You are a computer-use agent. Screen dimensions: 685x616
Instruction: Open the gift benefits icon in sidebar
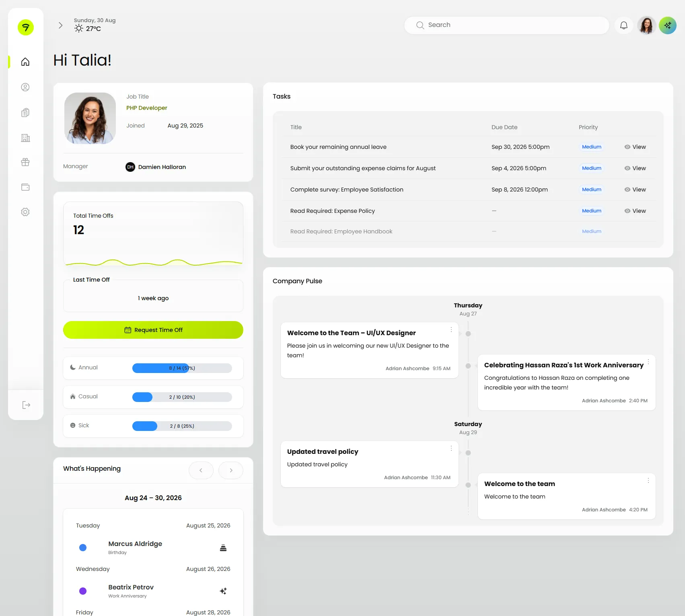(x=25, y=162)
